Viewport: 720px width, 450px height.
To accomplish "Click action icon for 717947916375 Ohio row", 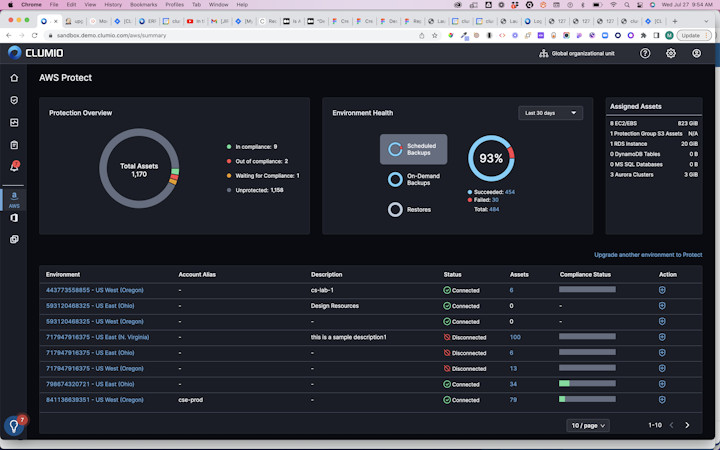I will coord(662,353).
